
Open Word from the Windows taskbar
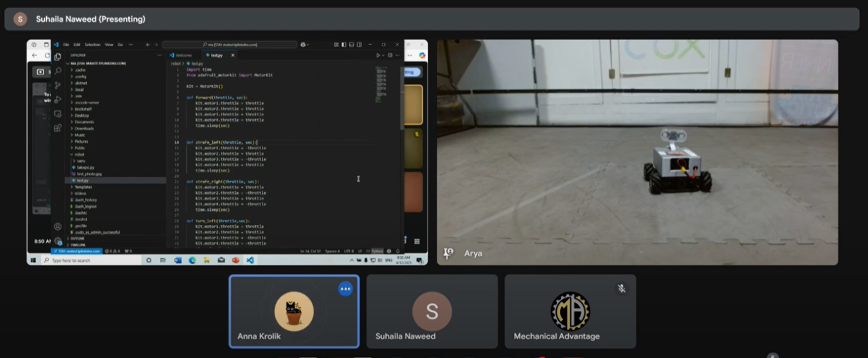pos(178,260)
